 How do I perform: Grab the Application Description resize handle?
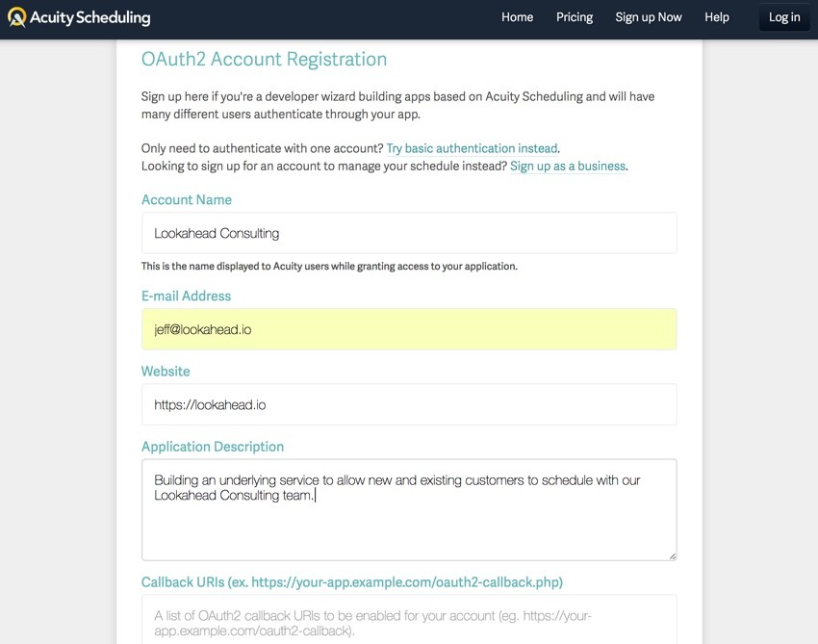tap(673, 556)
